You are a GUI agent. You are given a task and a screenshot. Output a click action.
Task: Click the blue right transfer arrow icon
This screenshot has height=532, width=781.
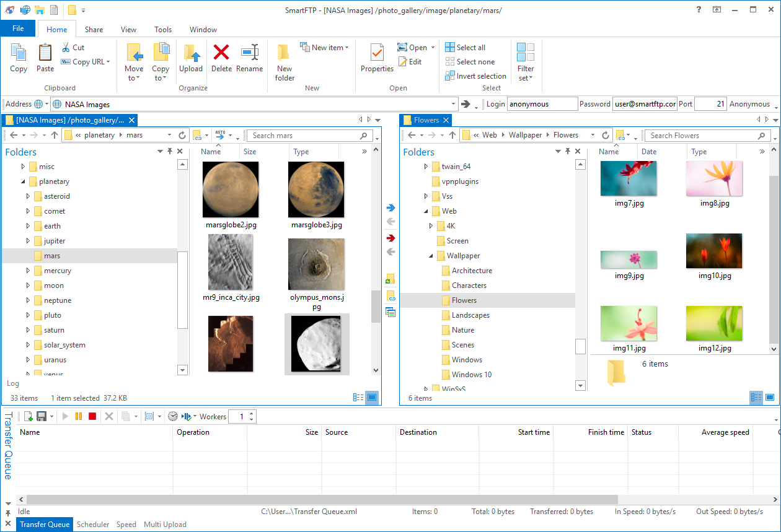point(390,208)
